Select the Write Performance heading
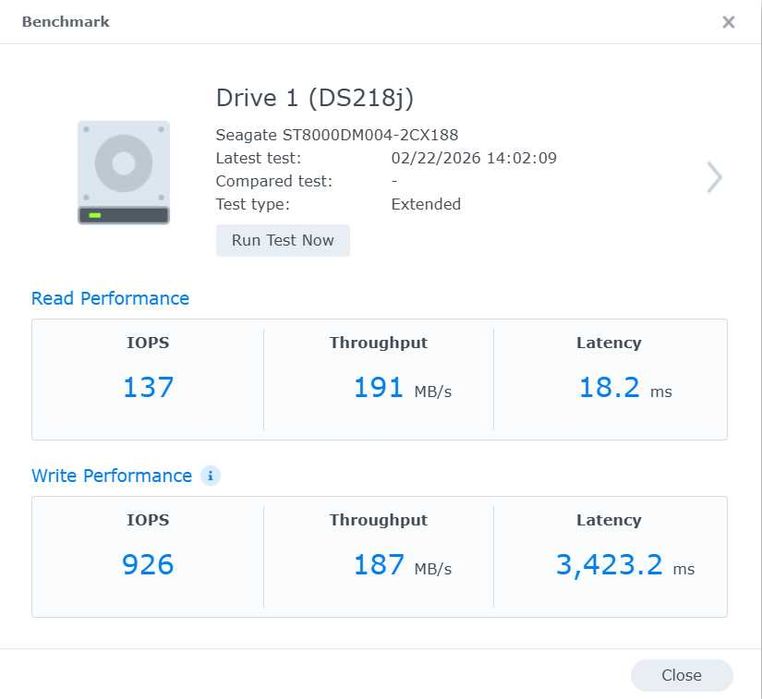 [x=112, y=475]
